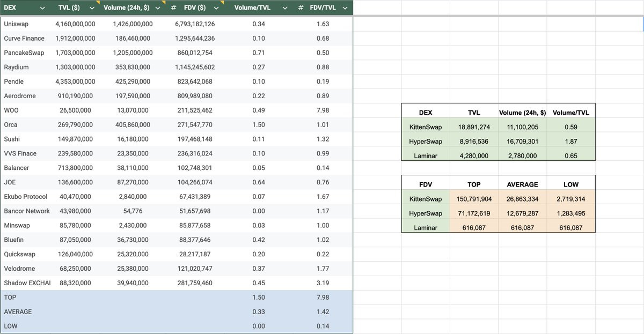Click the number-type # icon beside FDV/TVL

tap(301, 8)
